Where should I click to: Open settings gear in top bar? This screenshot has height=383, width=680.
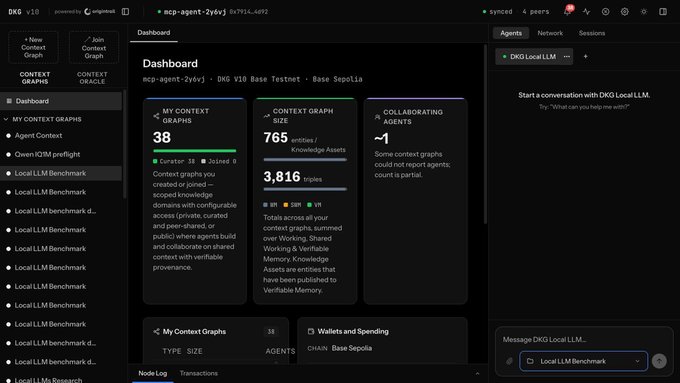(x=624, y=12)
